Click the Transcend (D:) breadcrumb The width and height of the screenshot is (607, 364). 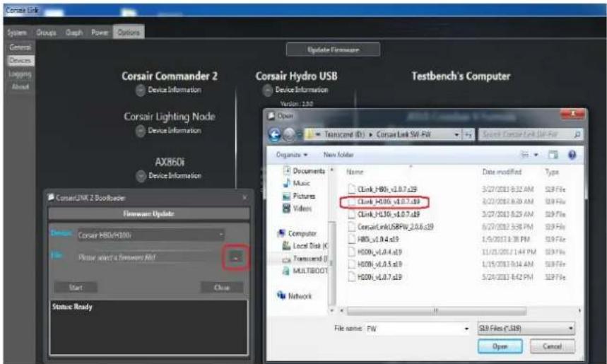tap(345, 134)
